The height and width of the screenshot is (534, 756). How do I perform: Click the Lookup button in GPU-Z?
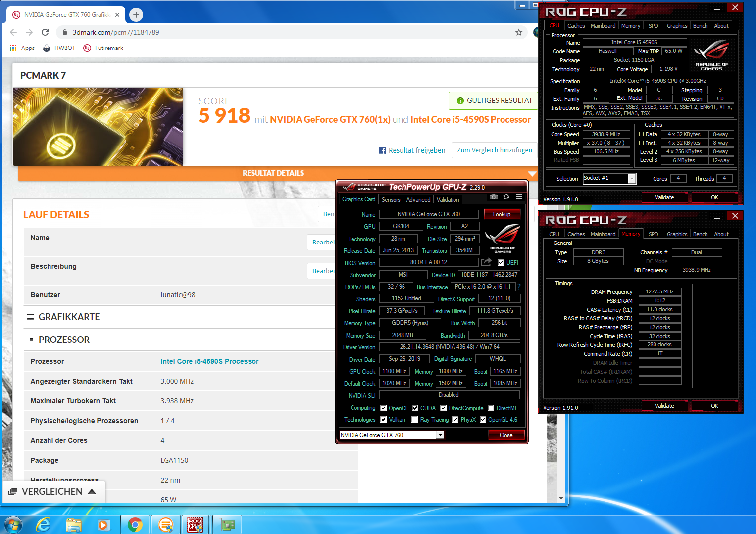[x=502, y=214]
